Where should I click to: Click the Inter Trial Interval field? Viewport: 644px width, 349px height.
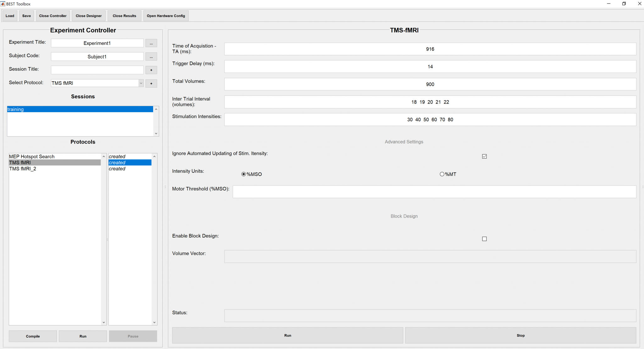click(x=430, y=102)
